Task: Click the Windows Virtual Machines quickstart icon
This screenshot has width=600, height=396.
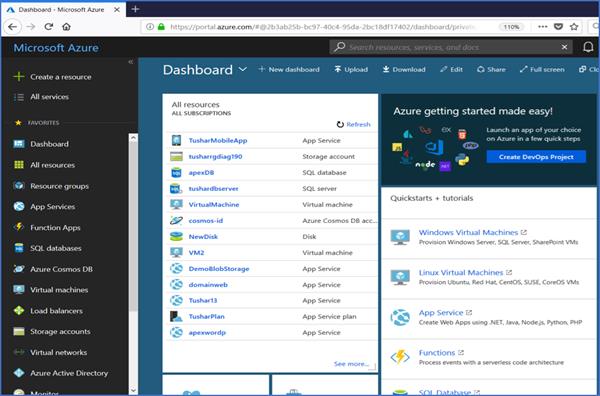Action: click(400, 237)
